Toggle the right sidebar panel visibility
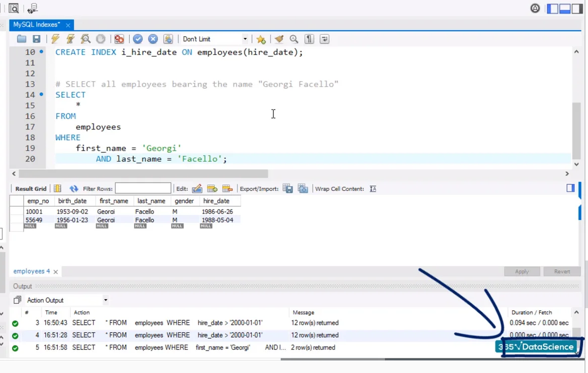The image size is (588, 373). point(577,9)
